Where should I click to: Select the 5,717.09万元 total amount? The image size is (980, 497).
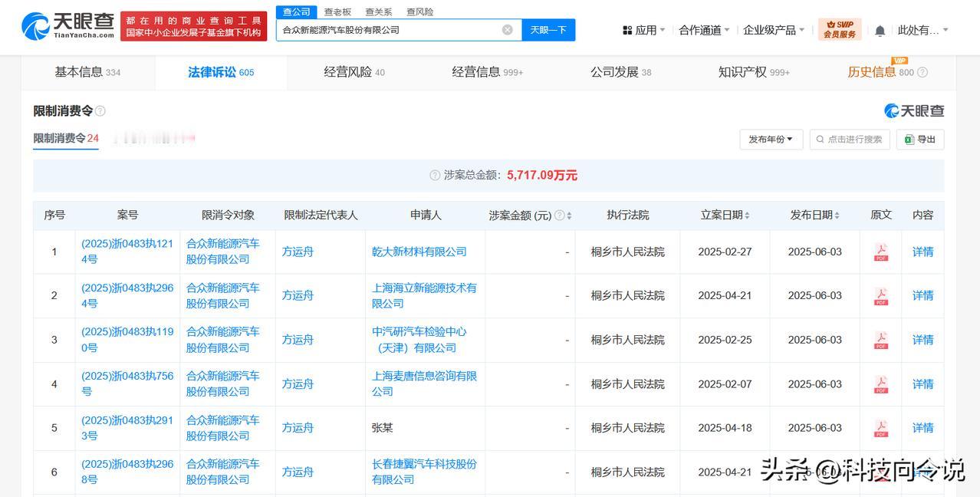[x=542, y=176]
